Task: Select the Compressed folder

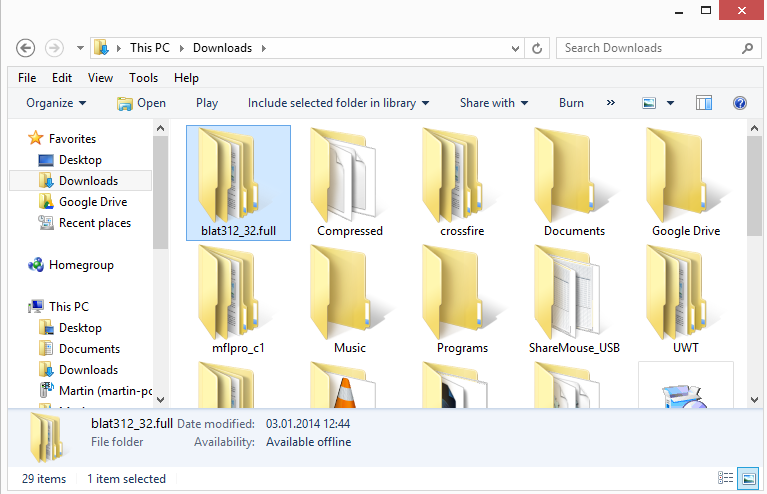Action: click(x=350, y=183)
